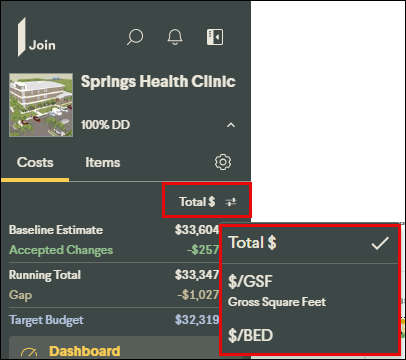Open project settings gear icon
This screenshot has width=406, height=360.
223,162
